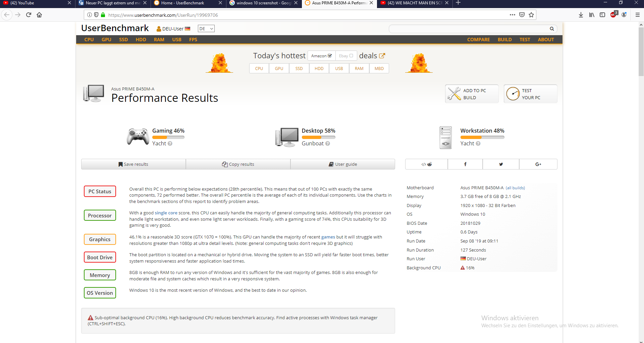
Task: Open the DE language dropdown
Action: [206, 29]
